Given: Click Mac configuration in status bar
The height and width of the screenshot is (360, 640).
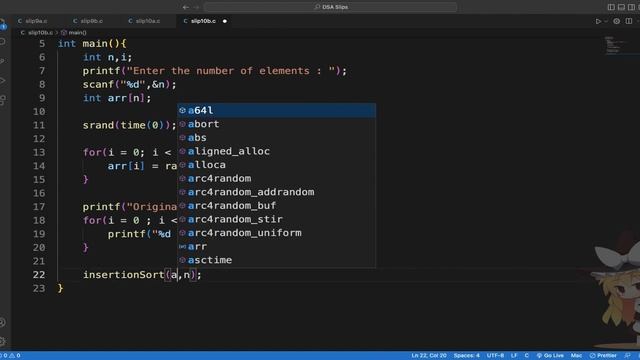Looking at the screenshot, I should (x=576, y=356).
